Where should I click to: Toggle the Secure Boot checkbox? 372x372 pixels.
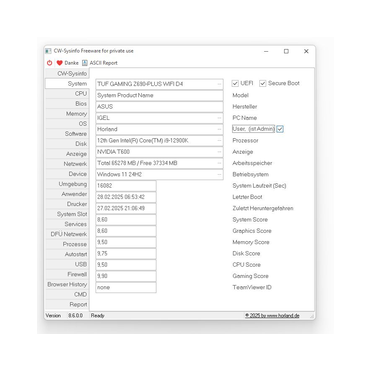click(263, 83)
